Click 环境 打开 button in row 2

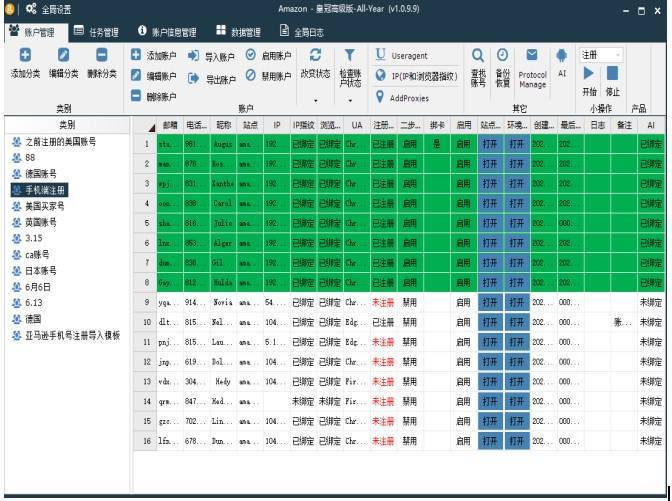(x=517, y=164)
